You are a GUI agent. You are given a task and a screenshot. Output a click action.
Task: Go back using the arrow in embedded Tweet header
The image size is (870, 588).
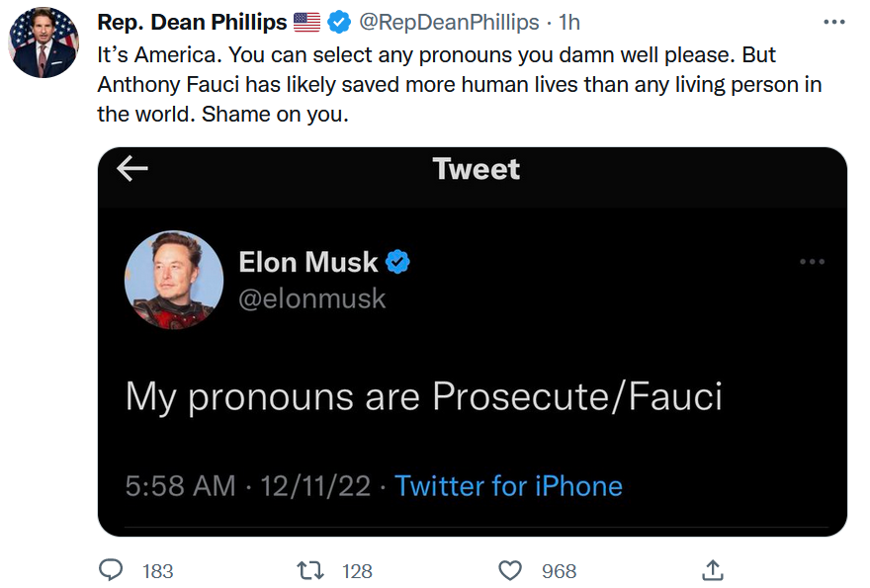pyautogui.click(x=132, y=169)
